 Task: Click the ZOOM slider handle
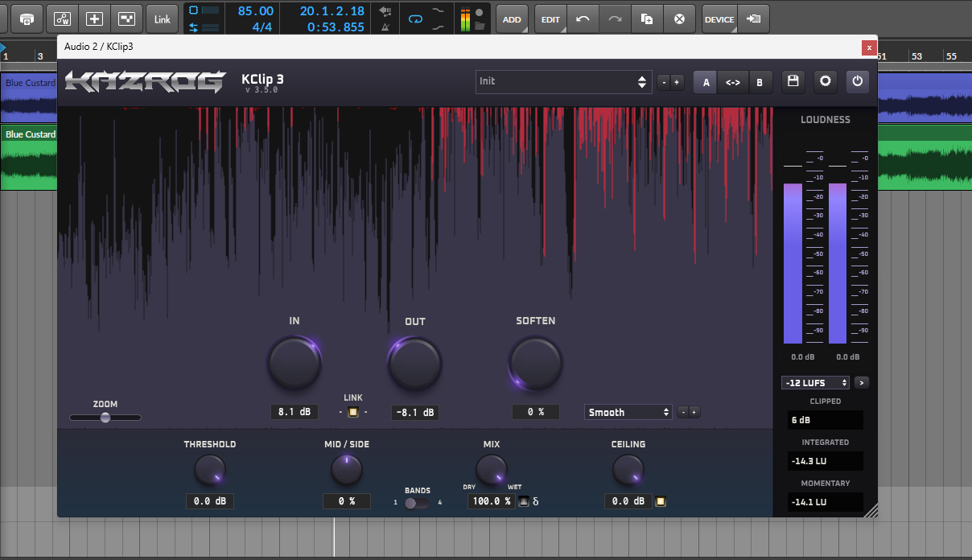coord(105,418)
